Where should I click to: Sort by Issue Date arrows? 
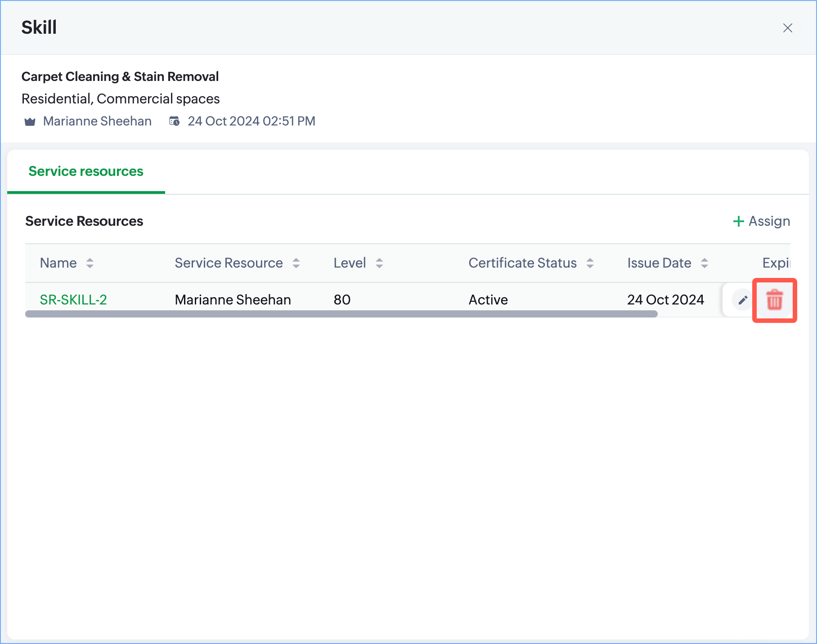click(x=705, y=263)
